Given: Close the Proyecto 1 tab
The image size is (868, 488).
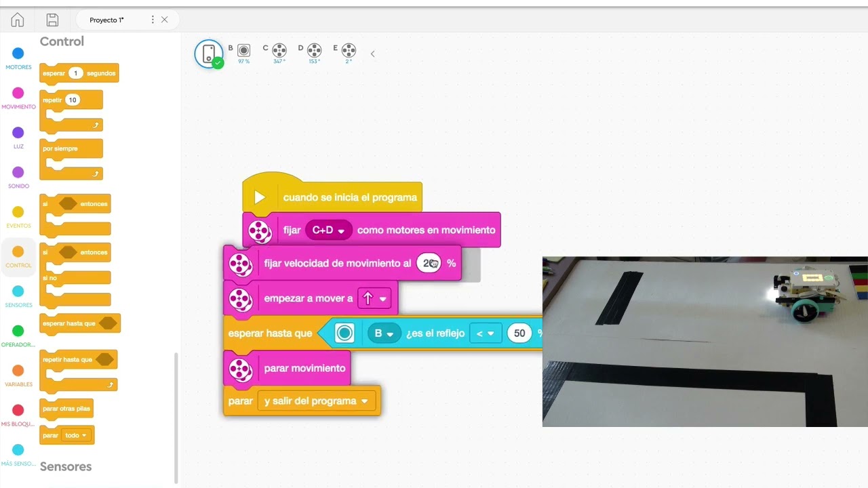Looking at the screenshot, I should [164, 20].
